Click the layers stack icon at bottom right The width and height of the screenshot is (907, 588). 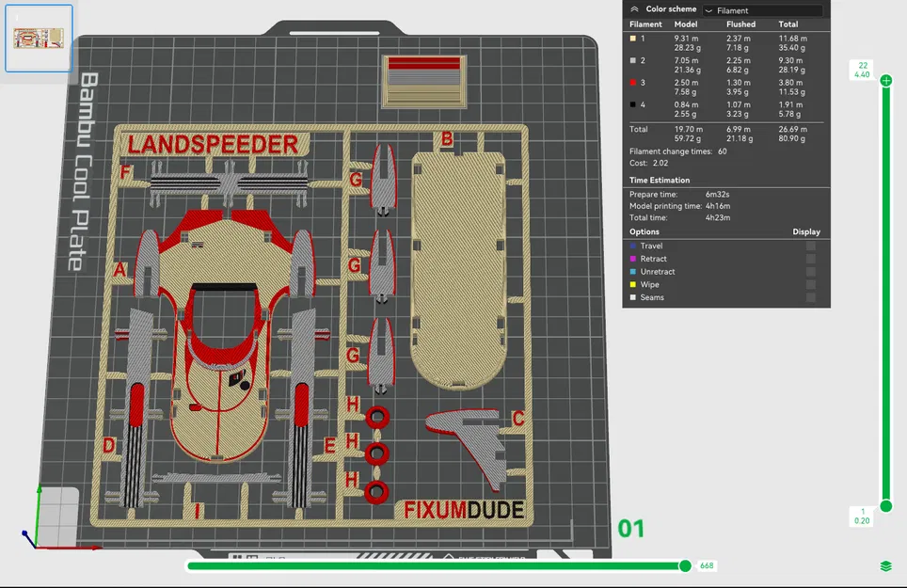point(885,566)
